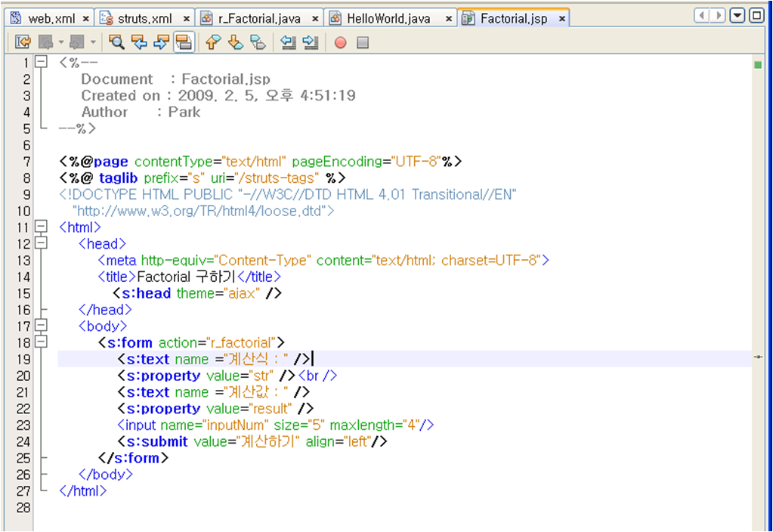Click the 'Created on : 2009. 2. 5' comment line
Viewport: 773px width, 532px height.
tap(218, 95)
